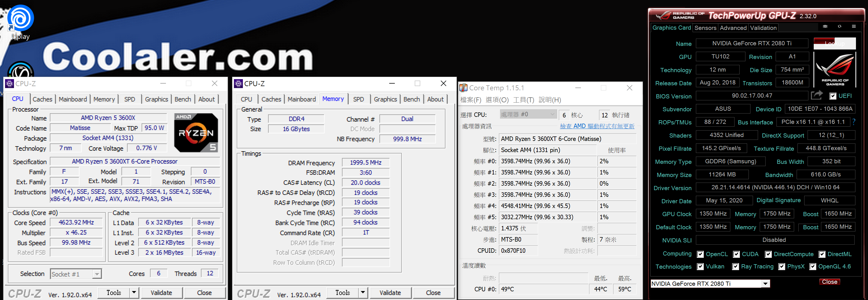The height and width of the screenshot is (300, 868).
Task: Click the Memory Type GDDR6 (Samsung) field
Action: [731, 162]
